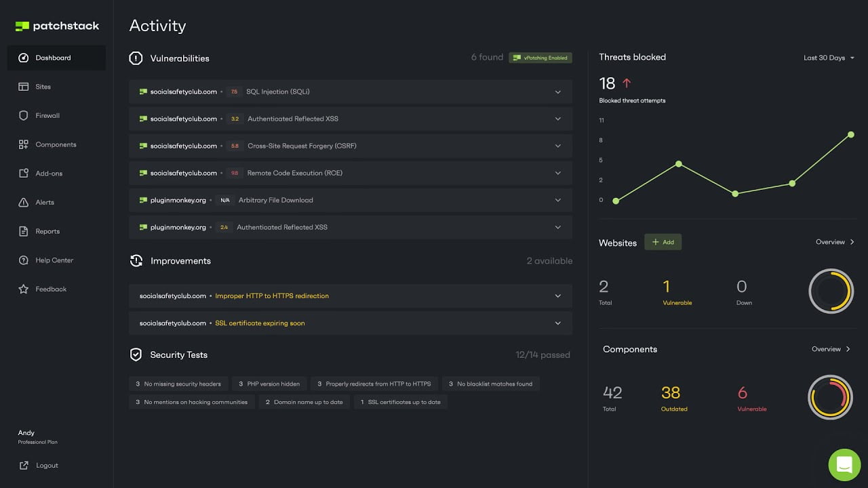Image resolution: width=868 pixels, height=488 pixels.
Task: Open Help Center from the sidebar
Action: (54, 260)
